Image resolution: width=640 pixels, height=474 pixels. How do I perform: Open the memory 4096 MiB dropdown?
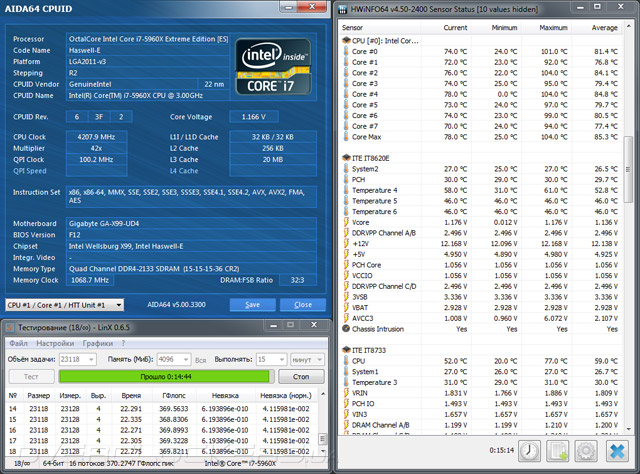click(x=174, y=359)
